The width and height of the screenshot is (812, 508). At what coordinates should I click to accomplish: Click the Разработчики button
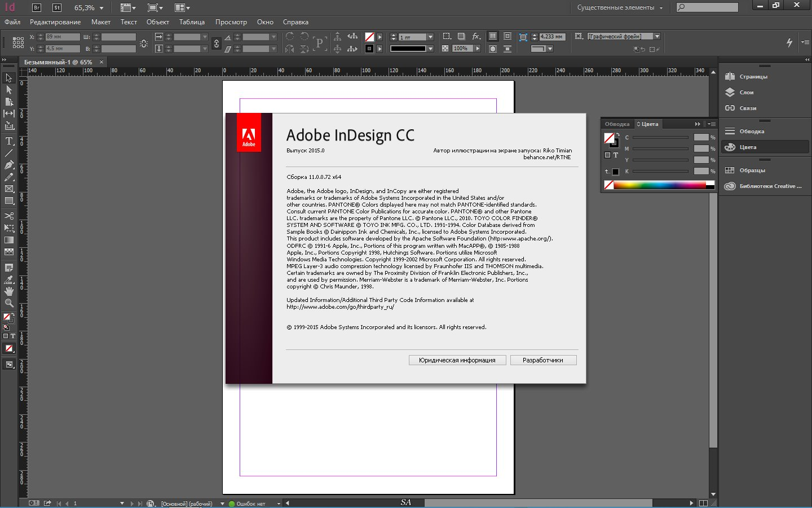(543, 360)
